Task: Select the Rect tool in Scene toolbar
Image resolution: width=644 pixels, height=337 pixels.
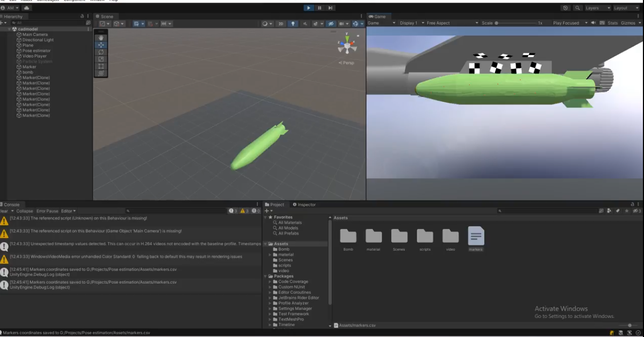Action: click(102, 66)
